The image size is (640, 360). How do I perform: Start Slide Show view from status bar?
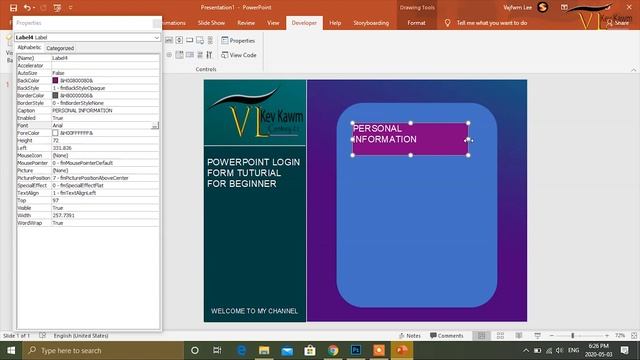pos(538,336)
